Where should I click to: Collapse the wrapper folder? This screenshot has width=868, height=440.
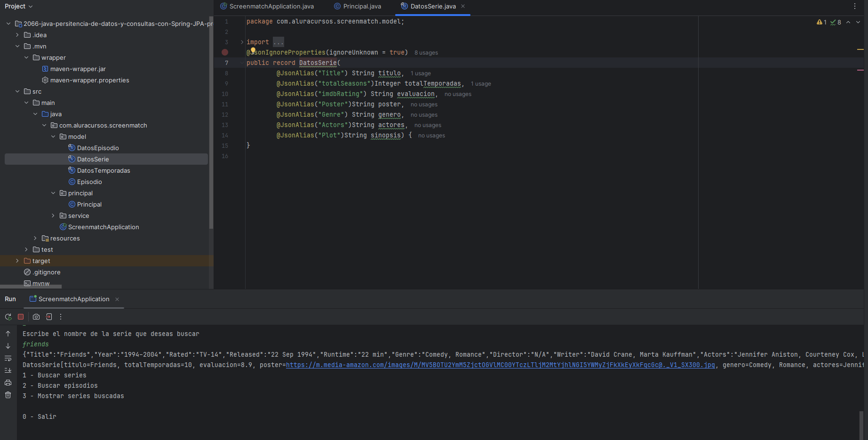(x=26, y=57)
